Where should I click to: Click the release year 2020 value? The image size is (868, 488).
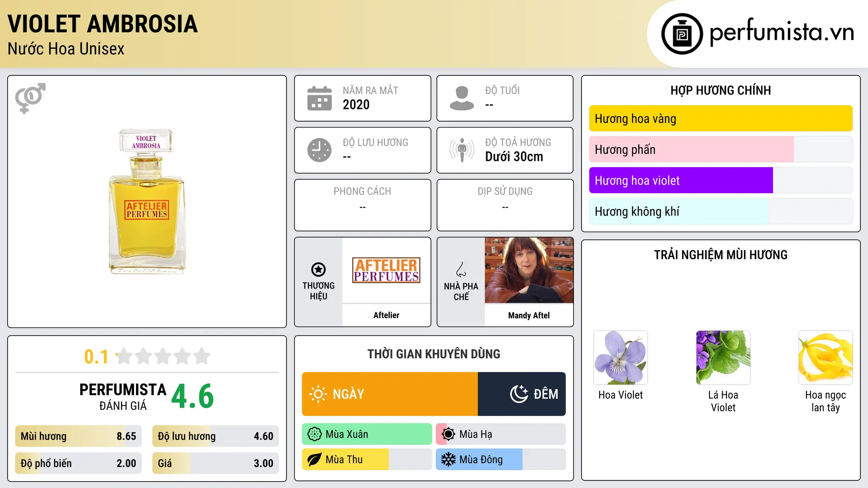click(x=356, y=105)
